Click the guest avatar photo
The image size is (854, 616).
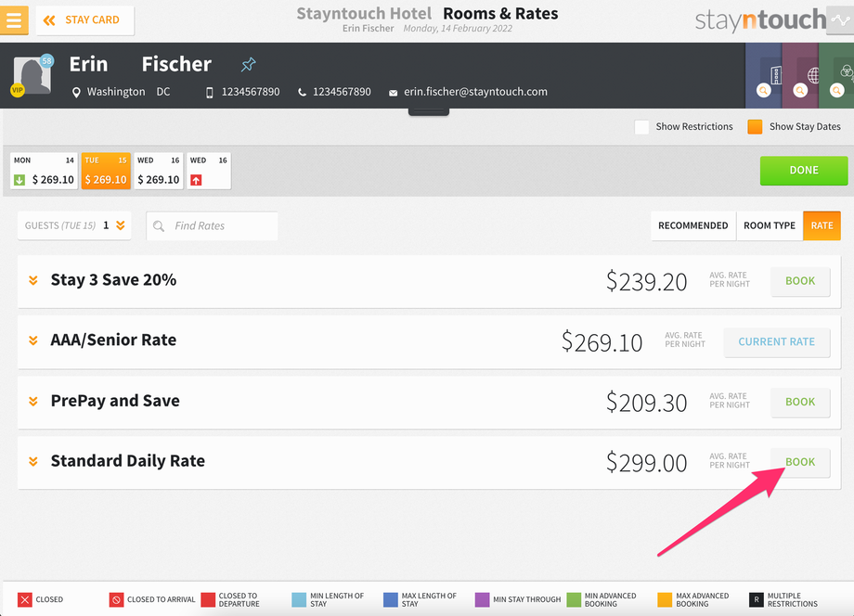32,75
